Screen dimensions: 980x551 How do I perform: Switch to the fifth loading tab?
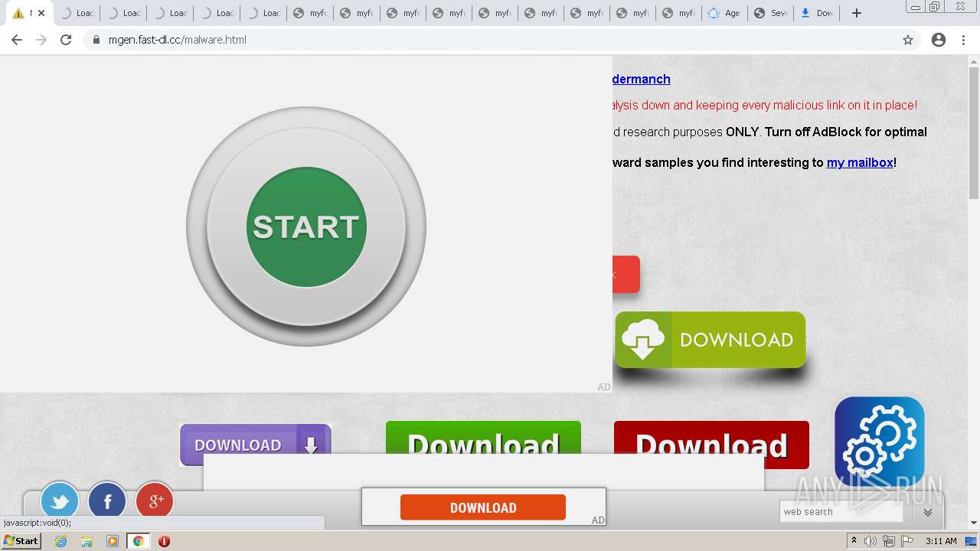263,13
